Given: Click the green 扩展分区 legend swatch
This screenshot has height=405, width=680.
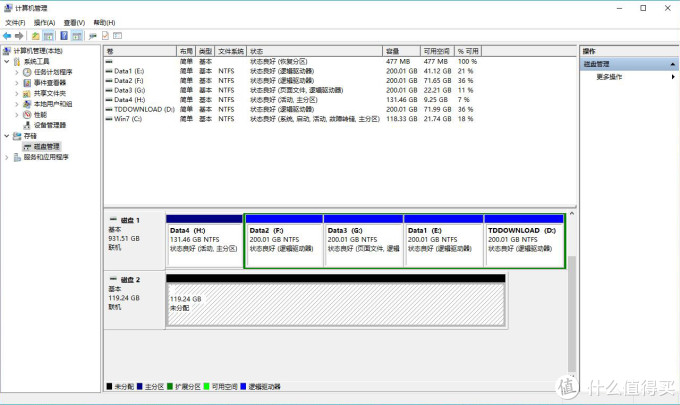Looking at the screenshot, I should 170,386.
